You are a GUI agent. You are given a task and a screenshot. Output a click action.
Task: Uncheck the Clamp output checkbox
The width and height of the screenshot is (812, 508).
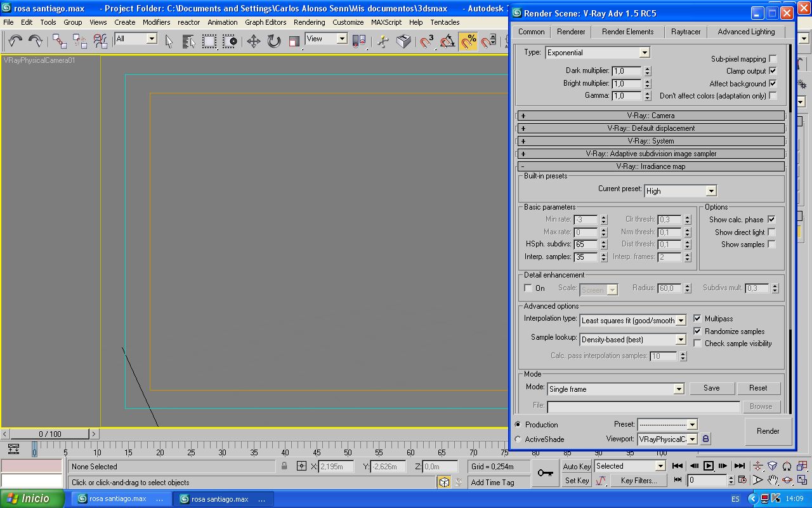773,71
